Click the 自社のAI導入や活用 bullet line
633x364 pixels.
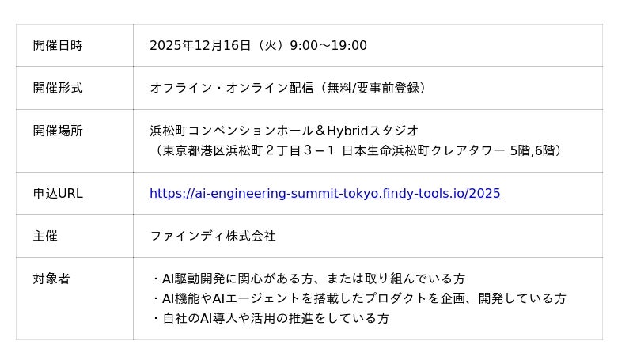271,318
